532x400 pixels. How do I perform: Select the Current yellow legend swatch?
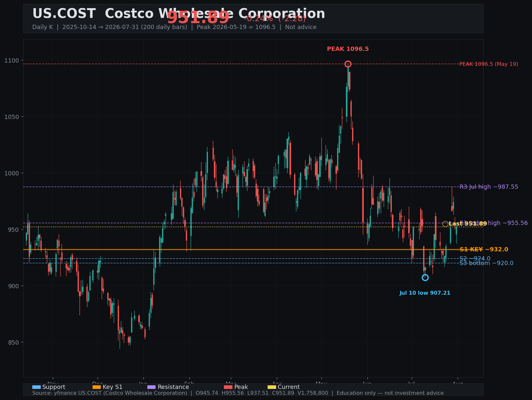tap(272, 387)
